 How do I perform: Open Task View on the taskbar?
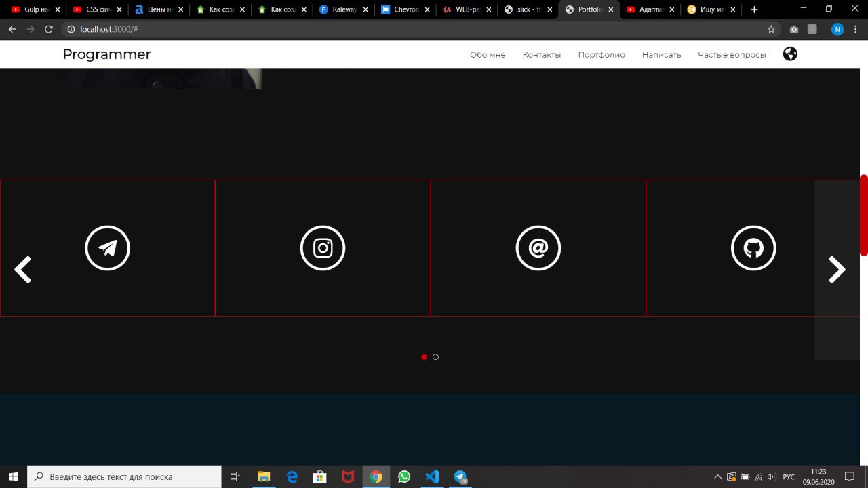(235, 476)
